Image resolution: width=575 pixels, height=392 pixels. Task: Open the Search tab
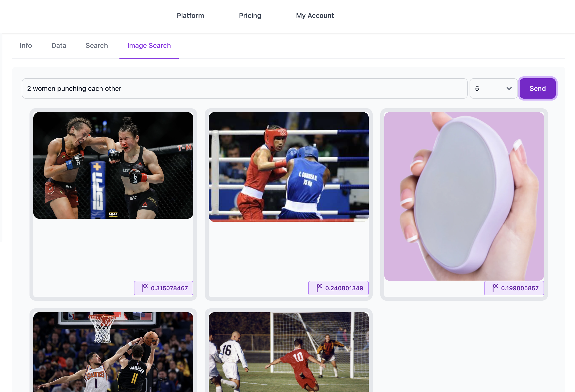tap(97, 45)
